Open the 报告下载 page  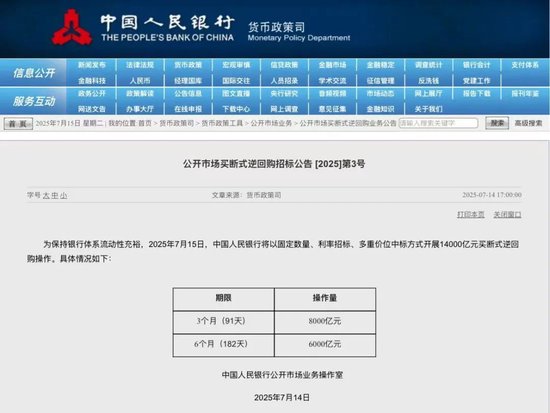coord(476,93)
